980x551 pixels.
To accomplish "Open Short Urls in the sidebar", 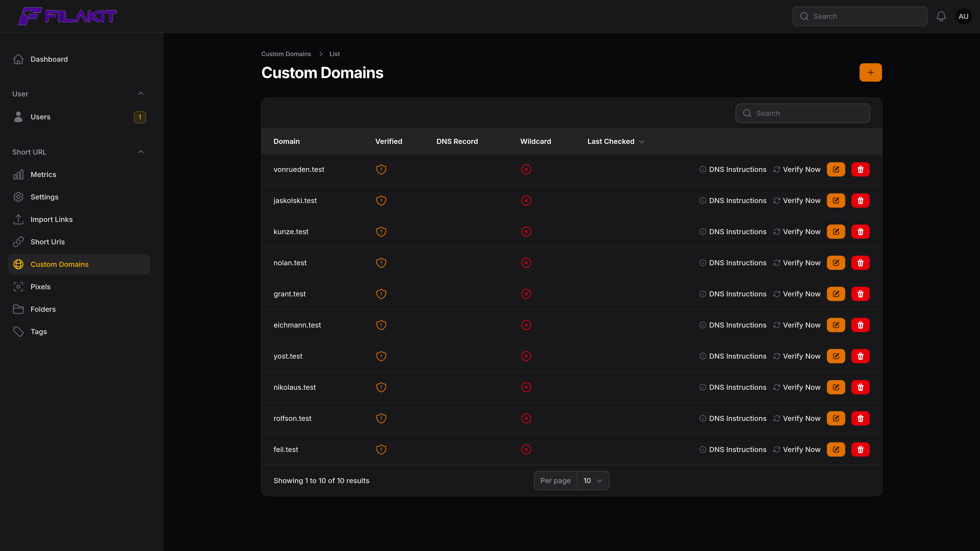I will (79, 242).
